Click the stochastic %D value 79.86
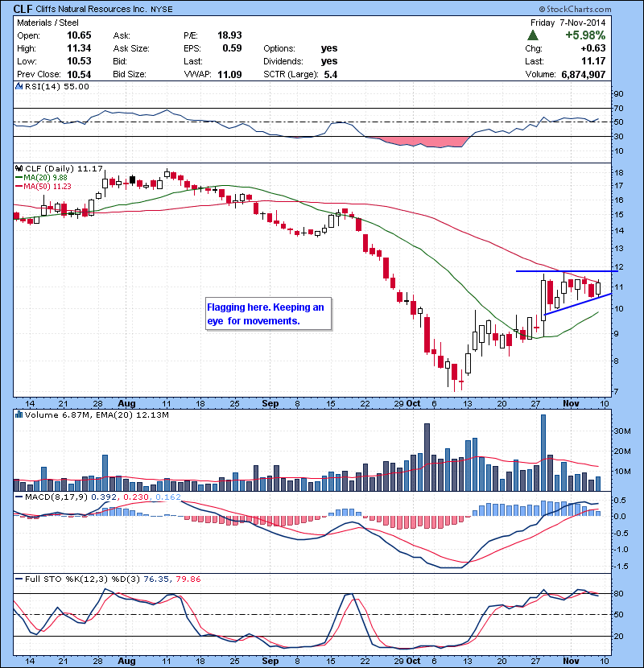The width and height of the screenshot is (644, 668). point(188,579)
